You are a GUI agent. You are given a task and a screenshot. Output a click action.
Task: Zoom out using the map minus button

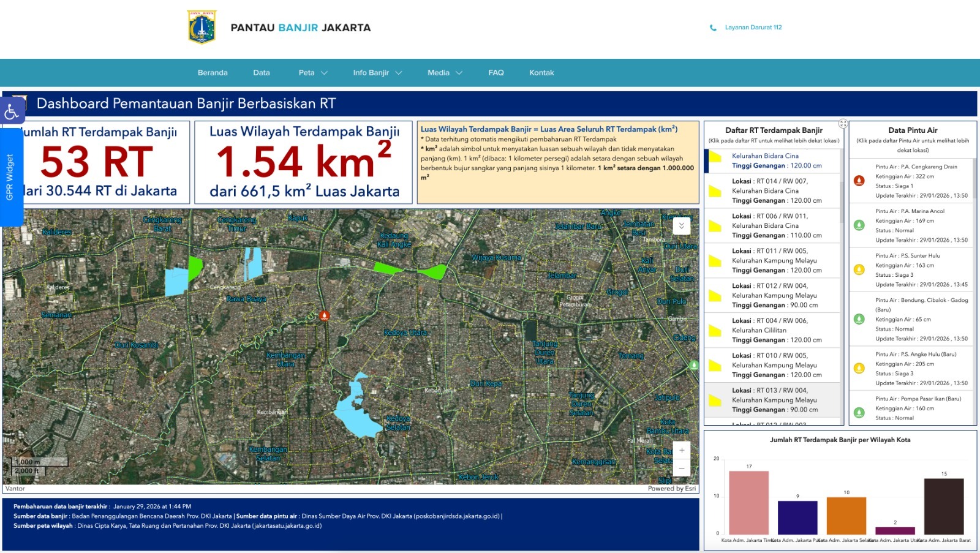681,468
